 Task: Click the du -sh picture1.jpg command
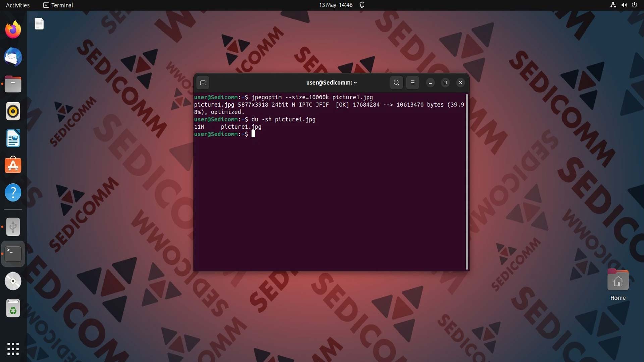[x=283, y=119]
